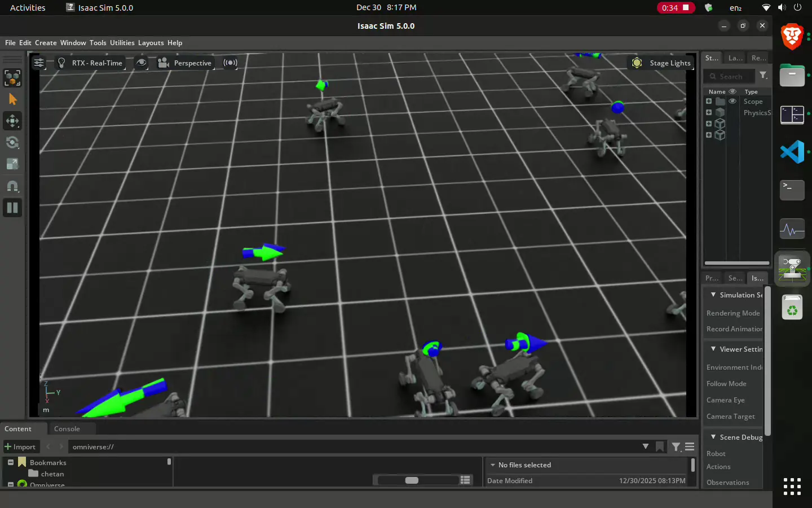Click the snap magnet icon
The height and width of the screenshot is (508, 812).
(12, 186)
